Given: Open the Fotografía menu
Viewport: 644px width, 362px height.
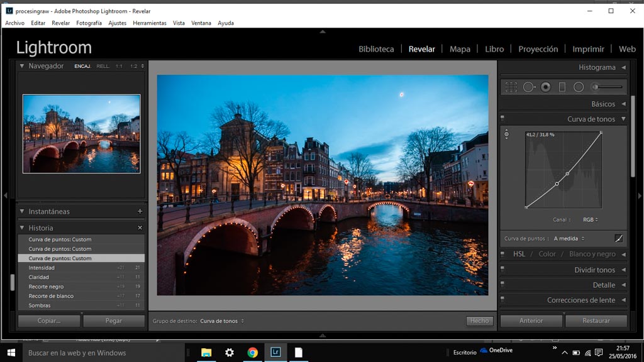Looking at the screenshot, I should 89,23.
